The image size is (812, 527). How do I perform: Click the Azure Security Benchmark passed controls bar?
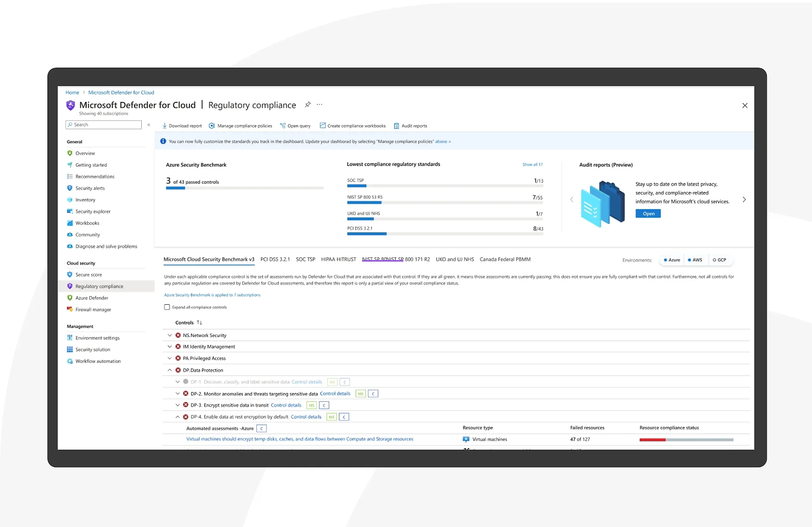pos(244,188)
